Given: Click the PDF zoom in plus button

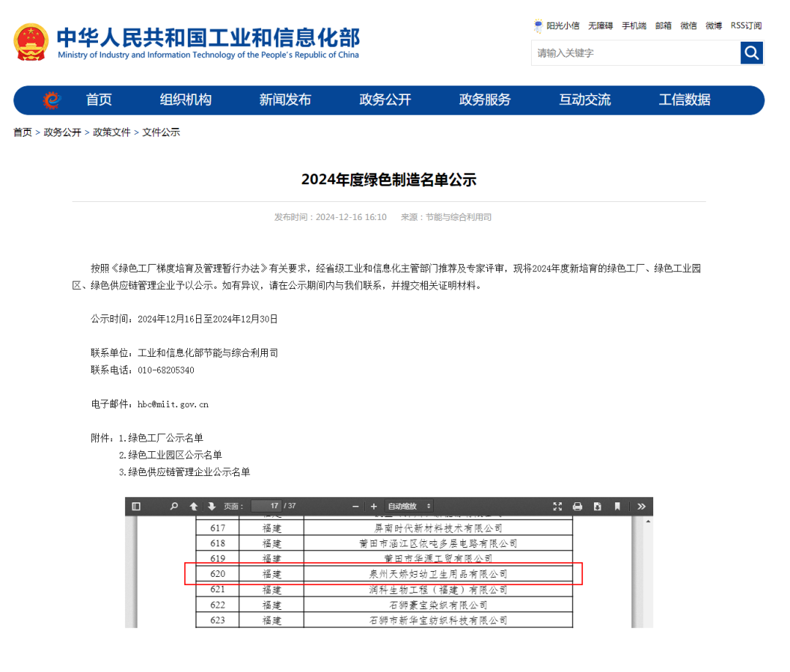Looking at the screenshot, I should pyautogui.click(x=374, y=506).
